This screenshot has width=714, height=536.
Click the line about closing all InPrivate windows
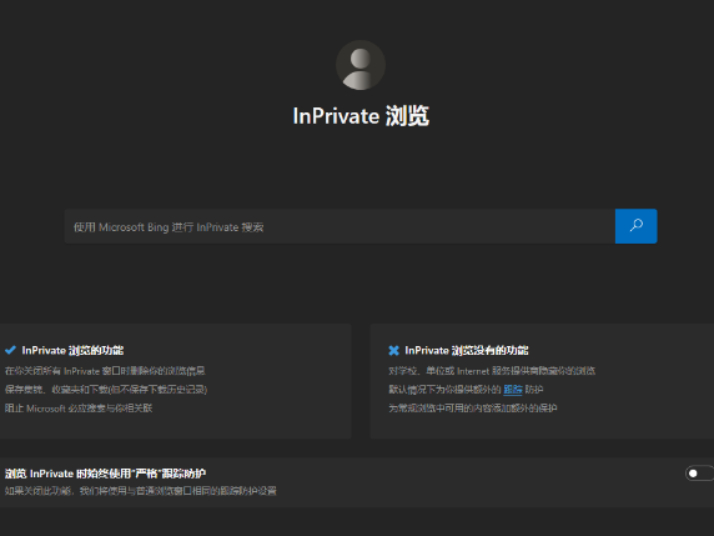coord(105,371)
